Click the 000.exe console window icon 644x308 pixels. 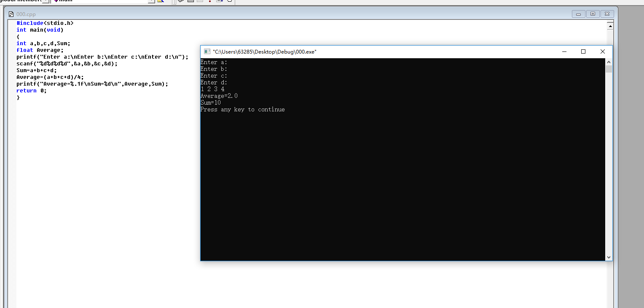pos(207,51)
